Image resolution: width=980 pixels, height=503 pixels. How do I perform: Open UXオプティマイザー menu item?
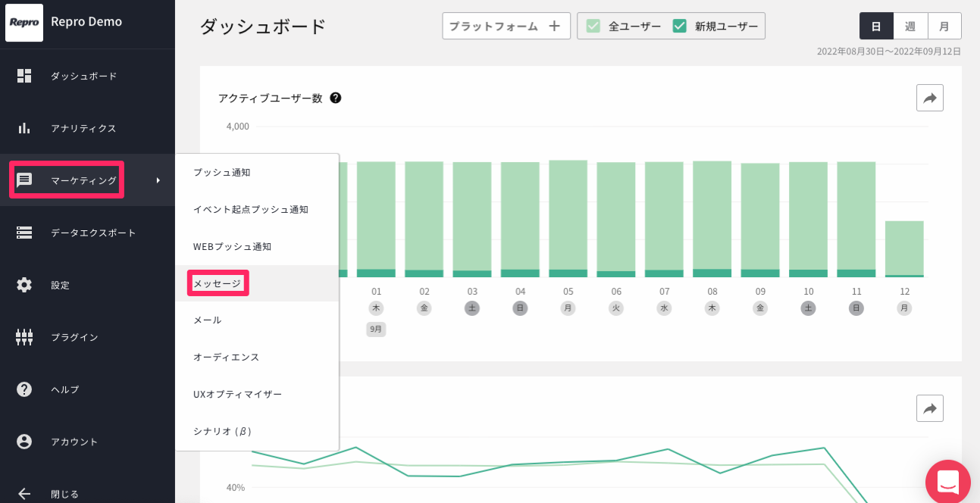click(257, 395)
